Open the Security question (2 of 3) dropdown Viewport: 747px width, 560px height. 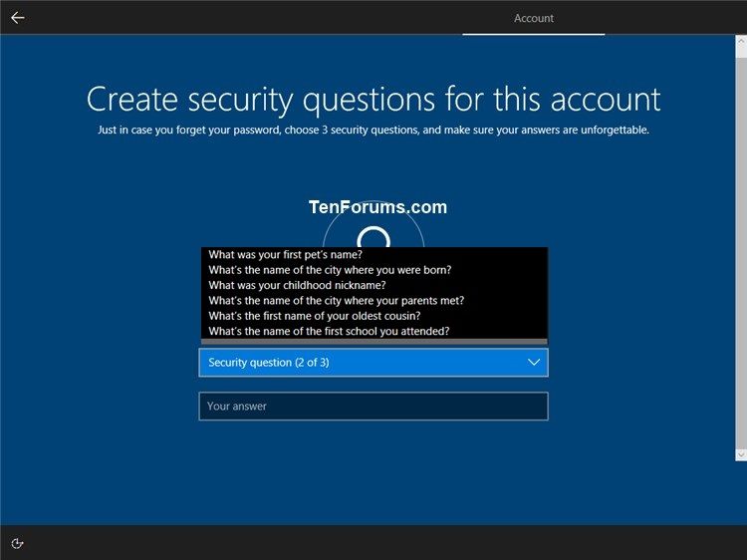tap(359, 363)
